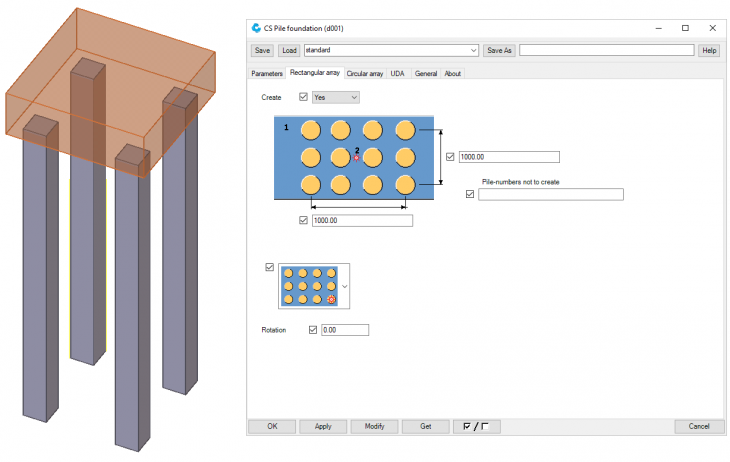This screenshot has width=730, height=462.
Task: Switch to the Circular array tab
Action: click(x=365, y=73)
